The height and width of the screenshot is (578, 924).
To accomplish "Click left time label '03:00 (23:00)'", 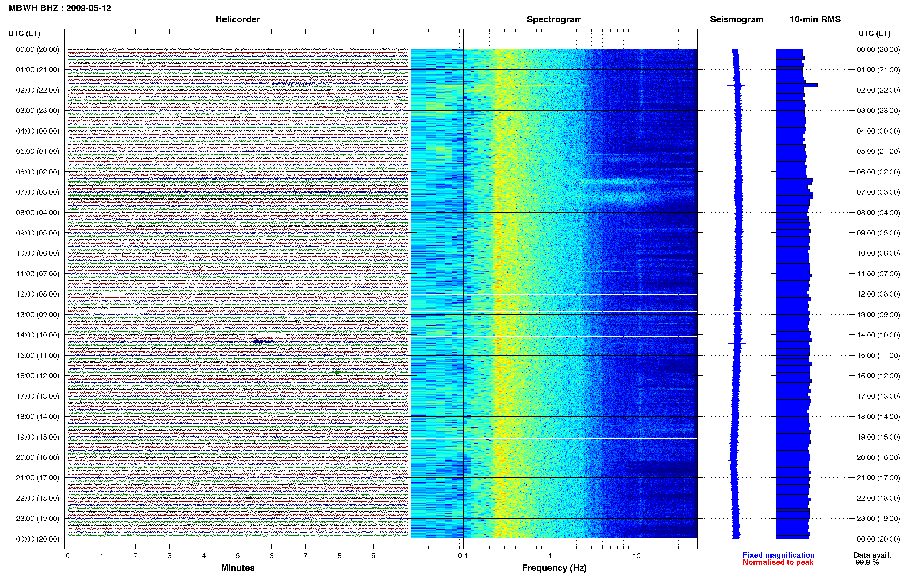I will (x=38, y=111).
